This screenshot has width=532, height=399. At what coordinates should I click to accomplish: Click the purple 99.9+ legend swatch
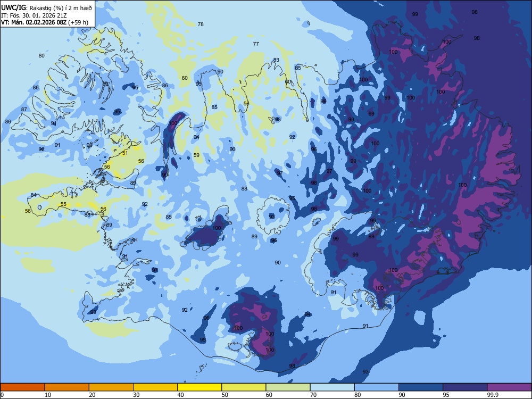point(509,387)
